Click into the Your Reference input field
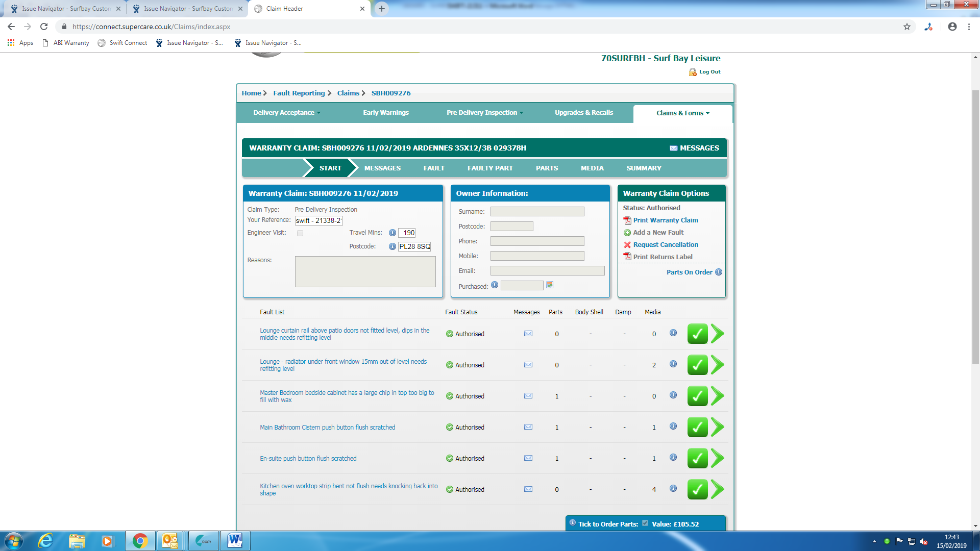Viewport: 980px width, 551px height. 318,220
